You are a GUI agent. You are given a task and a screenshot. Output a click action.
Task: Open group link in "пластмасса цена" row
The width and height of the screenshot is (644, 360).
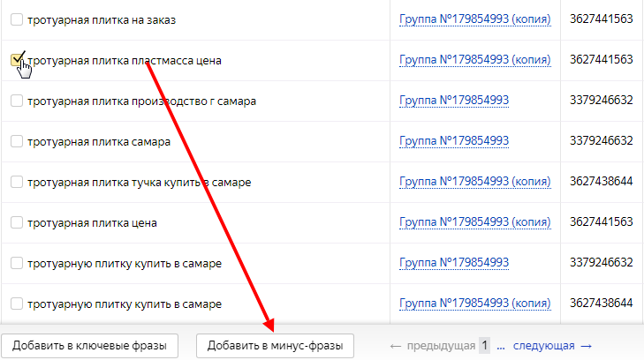[x=474, y=60]
